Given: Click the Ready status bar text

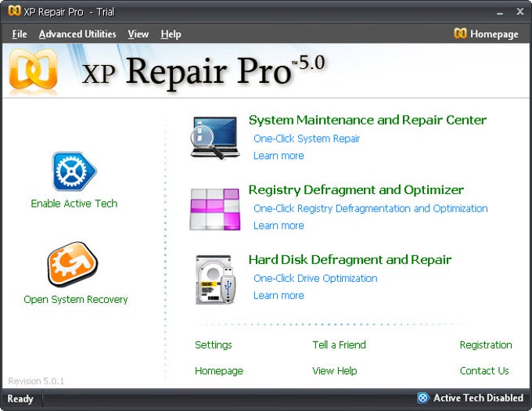Looking at the screenshot, I should pos(20,398).
